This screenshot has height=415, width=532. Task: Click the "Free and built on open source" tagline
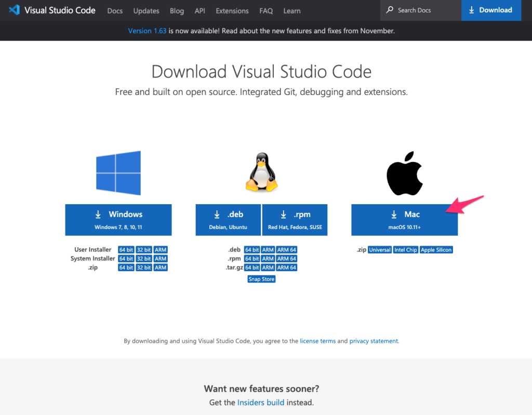click(261, 92)
